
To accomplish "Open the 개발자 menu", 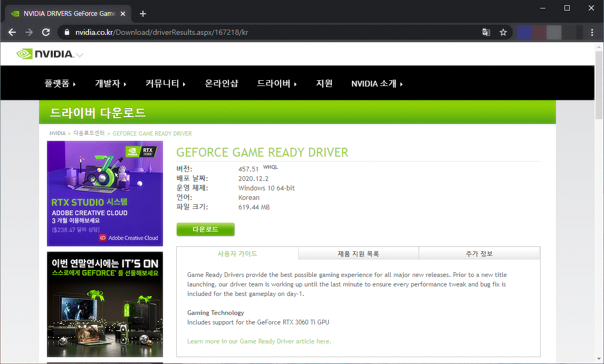I will (x=111, y=83).
